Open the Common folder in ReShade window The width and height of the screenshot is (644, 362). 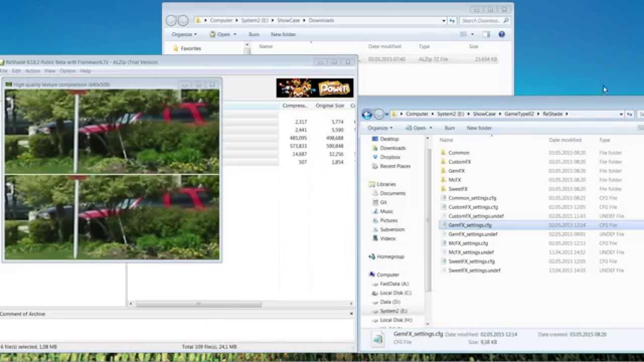[x=458, y=153]
